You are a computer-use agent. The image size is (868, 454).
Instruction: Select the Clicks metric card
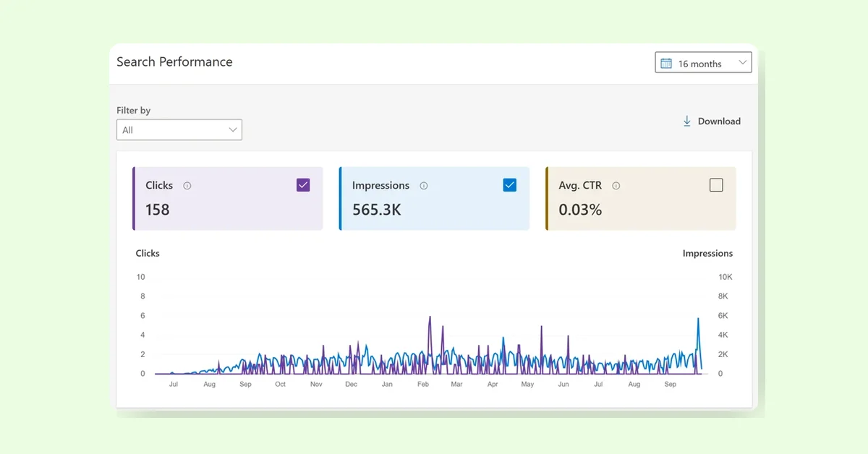point(228,199)
